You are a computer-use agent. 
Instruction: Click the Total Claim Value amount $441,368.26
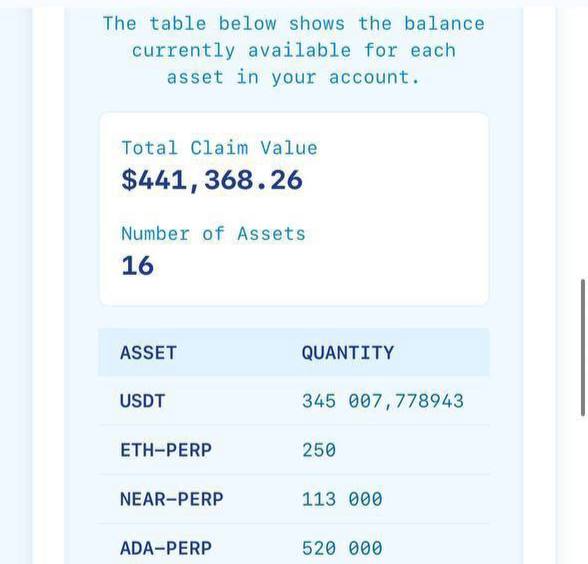(212, 180)
